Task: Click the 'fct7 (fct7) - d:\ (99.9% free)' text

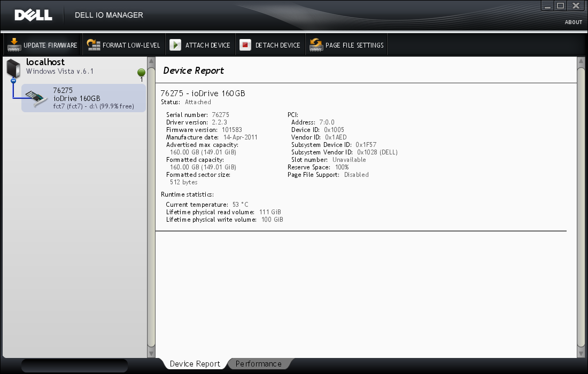Action: (94, 106)
